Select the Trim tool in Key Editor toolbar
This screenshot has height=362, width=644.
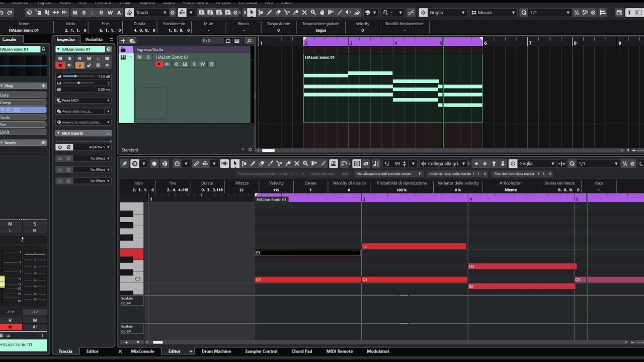pos(270,163)
